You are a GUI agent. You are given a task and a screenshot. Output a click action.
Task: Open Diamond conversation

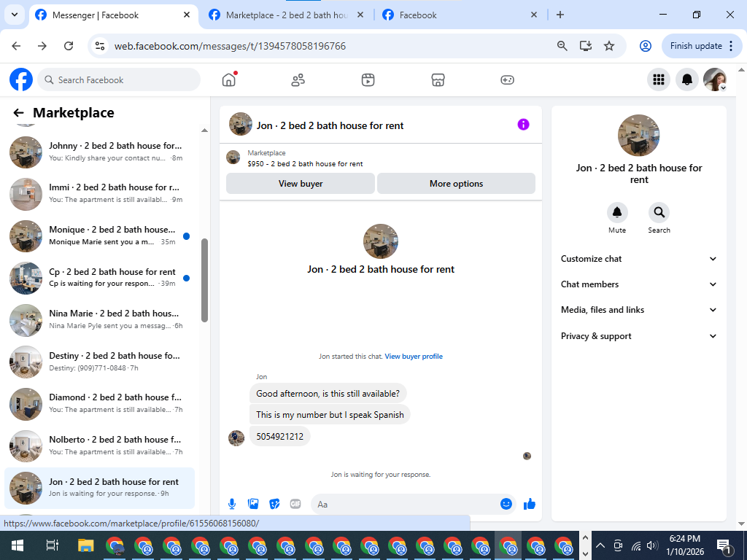pos(99,404)
